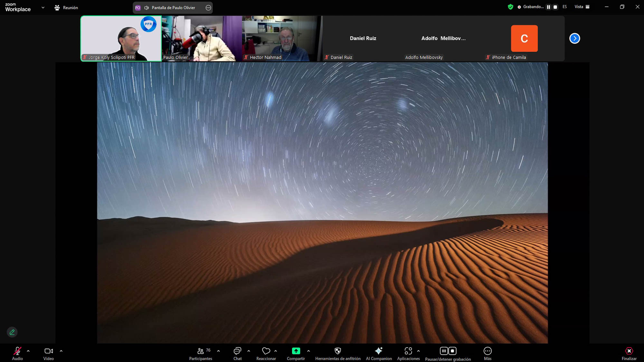Pause recording in bottom toolbar
This screenshot has height=362, width=644.
click(x=444, y=351)
